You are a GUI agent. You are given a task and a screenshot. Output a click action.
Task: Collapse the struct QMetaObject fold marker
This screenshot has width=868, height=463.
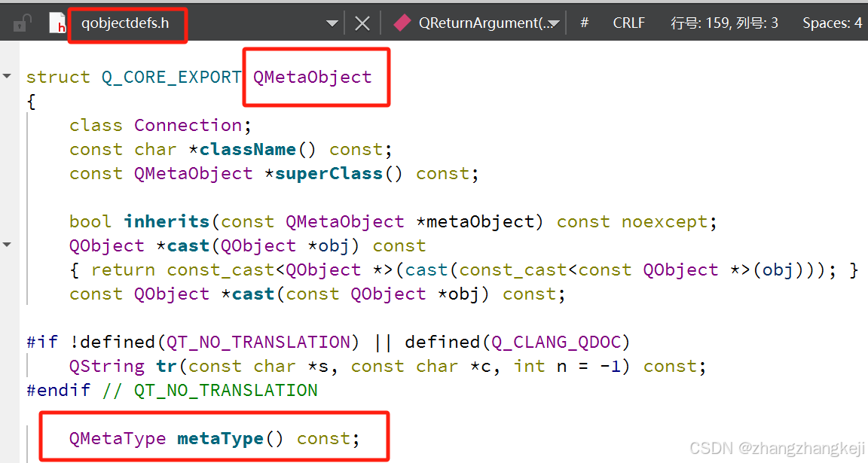pos(8,76)
